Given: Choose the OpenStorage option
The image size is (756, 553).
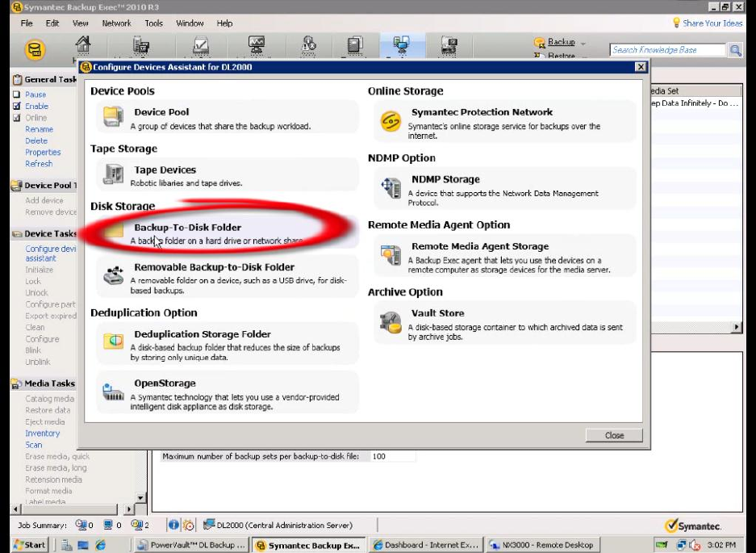Looking at the screenshot, I should click(x=227, y=393).
